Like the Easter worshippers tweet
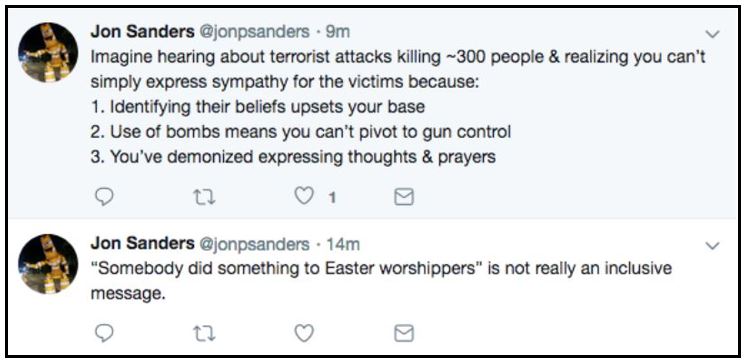The image size is (747, 363). coord(304,333)
